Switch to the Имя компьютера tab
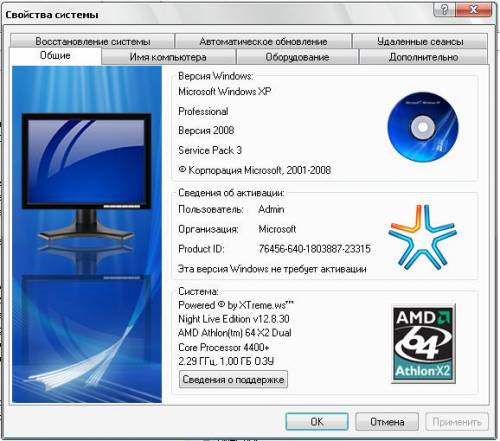This screenshot has width=500, height=441. [x=168, y=57]
